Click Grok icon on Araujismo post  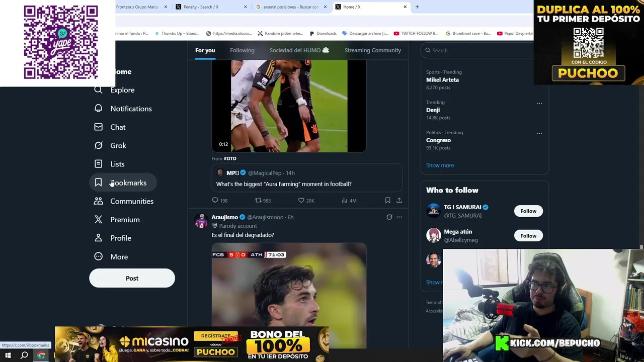pos(389,217)
